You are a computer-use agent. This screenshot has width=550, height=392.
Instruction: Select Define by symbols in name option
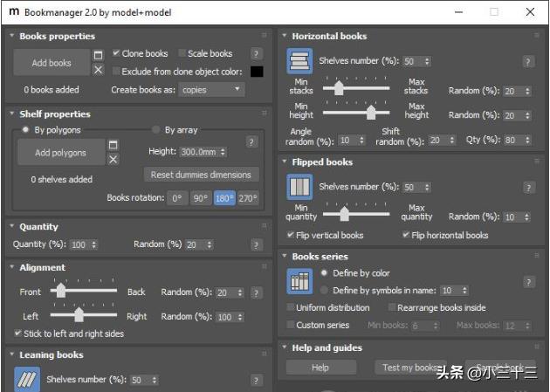click(324, 290)
